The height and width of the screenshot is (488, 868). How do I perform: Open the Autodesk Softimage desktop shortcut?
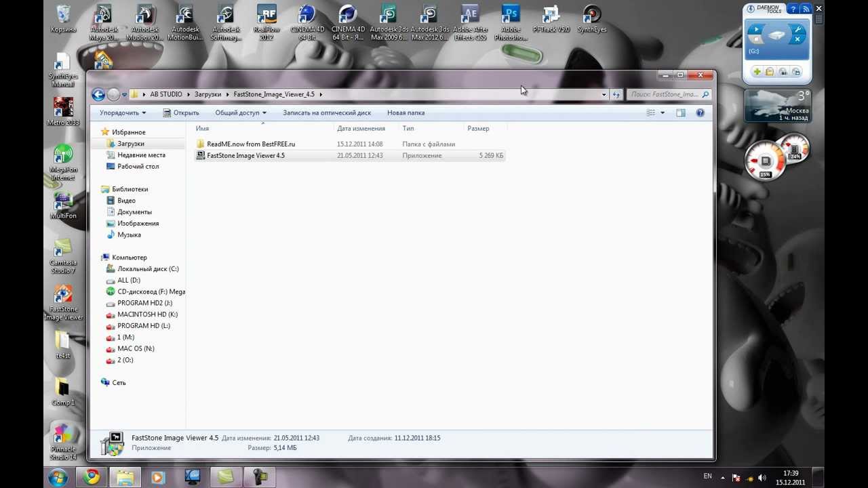click(x=226, y=22)
